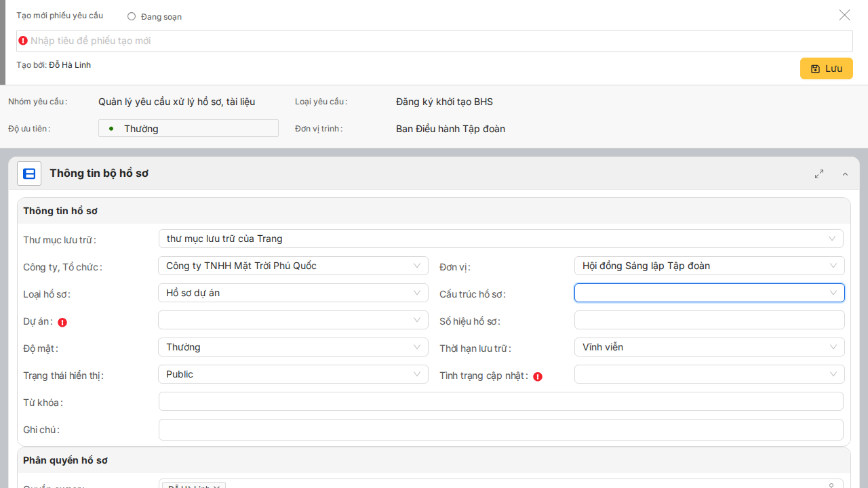Screen dimensions: 868x488
Task: Click the red warning icon next to Dự án
Action: (62, 323)
